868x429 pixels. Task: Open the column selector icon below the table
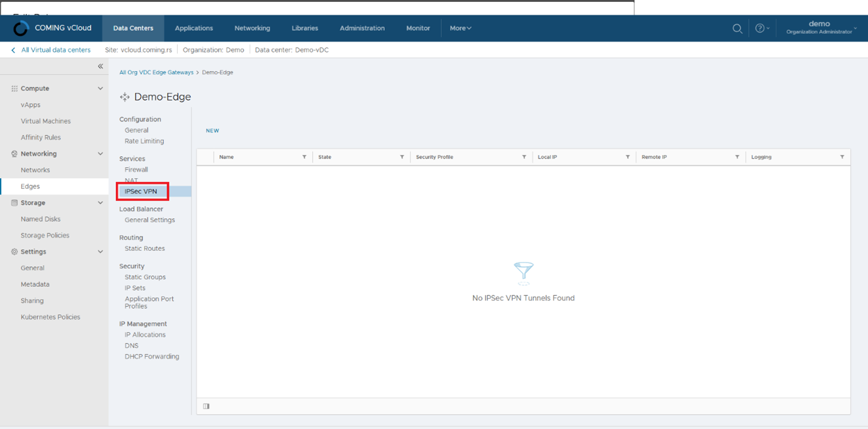(206, 406)
